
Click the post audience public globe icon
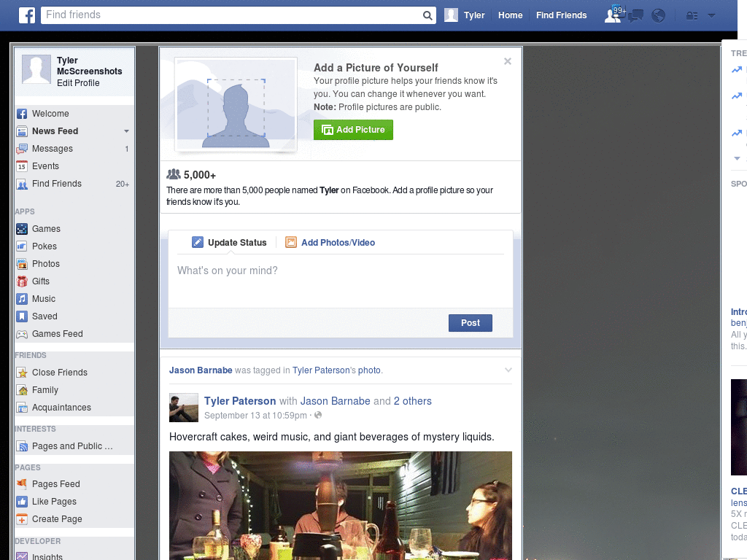click(x=318, y=415)
